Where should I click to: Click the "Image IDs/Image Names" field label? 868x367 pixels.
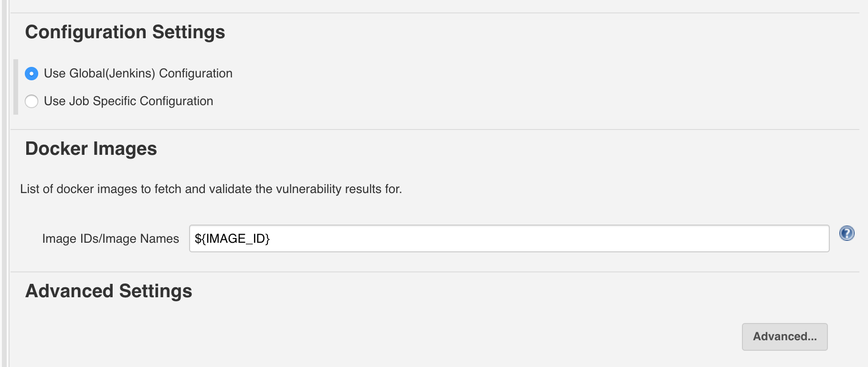click(110, 238)
